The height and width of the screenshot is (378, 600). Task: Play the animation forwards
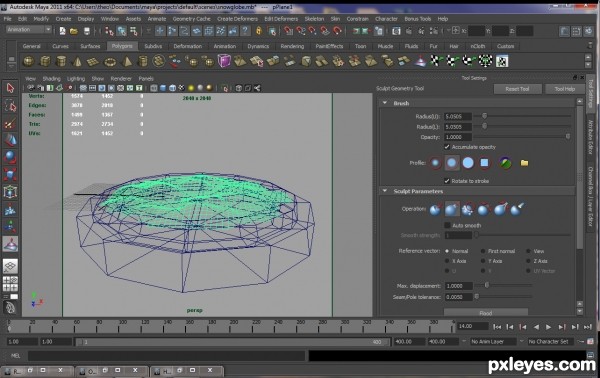548,327
